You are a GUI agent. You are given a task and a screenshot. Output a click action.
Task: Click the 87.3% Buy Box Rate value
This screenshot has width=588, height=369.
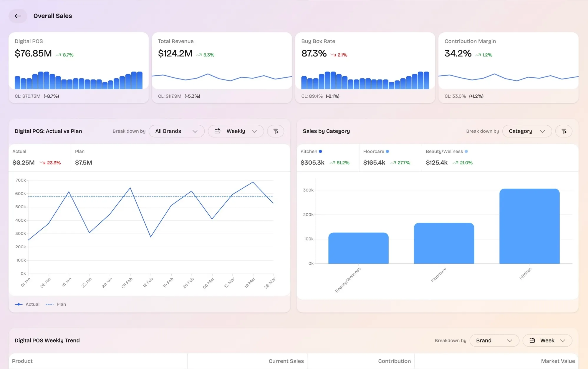pos(314,54)
